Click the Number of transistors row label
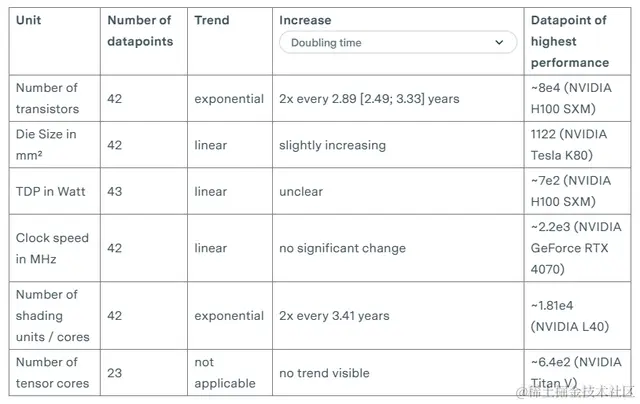640x404 pixels. tap(47, 99)
